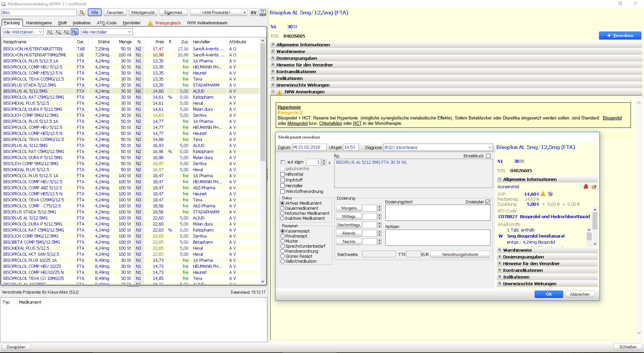Screen dimensions: 644x353
Task: Click the bar chart icon beside KV
Action: tap(263, 12)
